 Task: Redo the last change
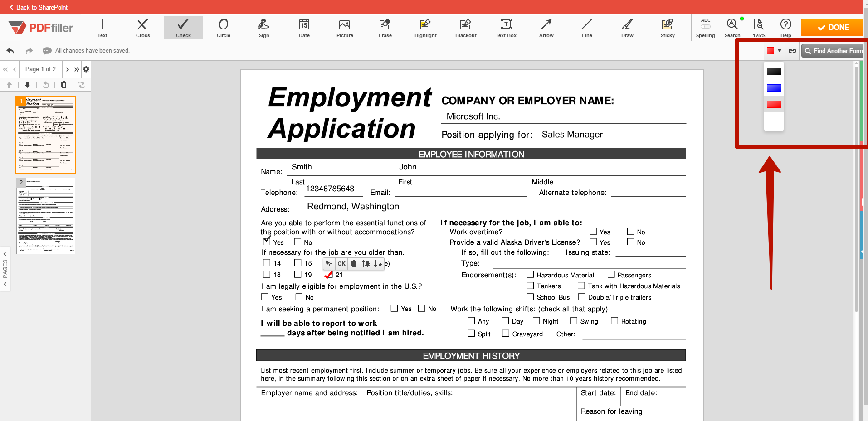coord(29,51)
